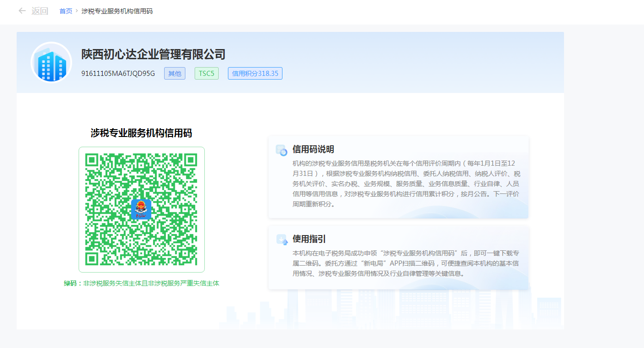Click the tax emblem logo inside QR code
The width and height of the screenshot is (644, 348).
tap(141, 209)
